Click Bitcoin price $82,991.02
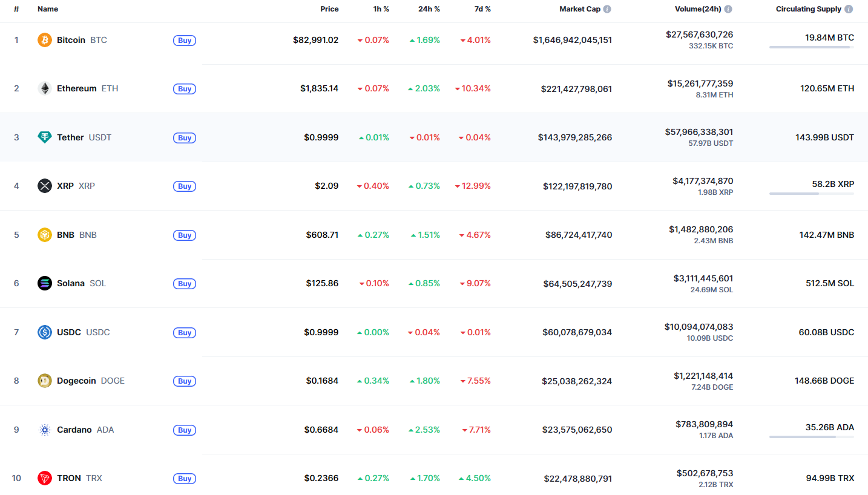 coord(316,40)
